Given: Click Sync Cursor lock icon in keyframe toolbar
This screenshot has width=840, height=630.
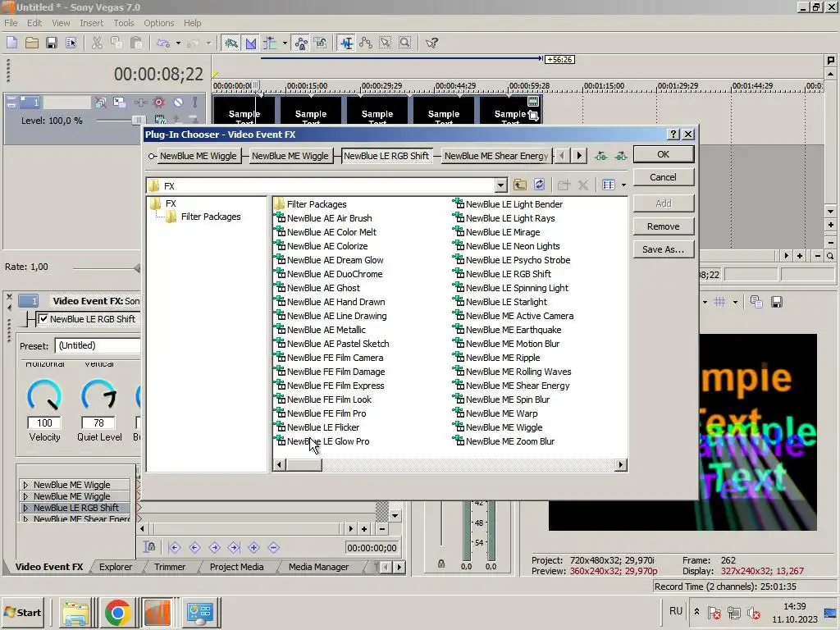Looking at the screenshot, I should tap(149, 547).
